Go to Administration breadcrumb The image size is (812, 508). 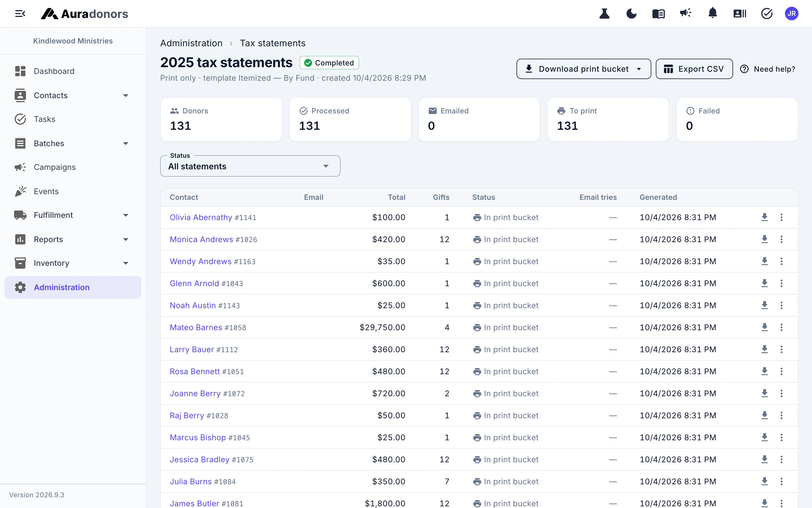191,43
